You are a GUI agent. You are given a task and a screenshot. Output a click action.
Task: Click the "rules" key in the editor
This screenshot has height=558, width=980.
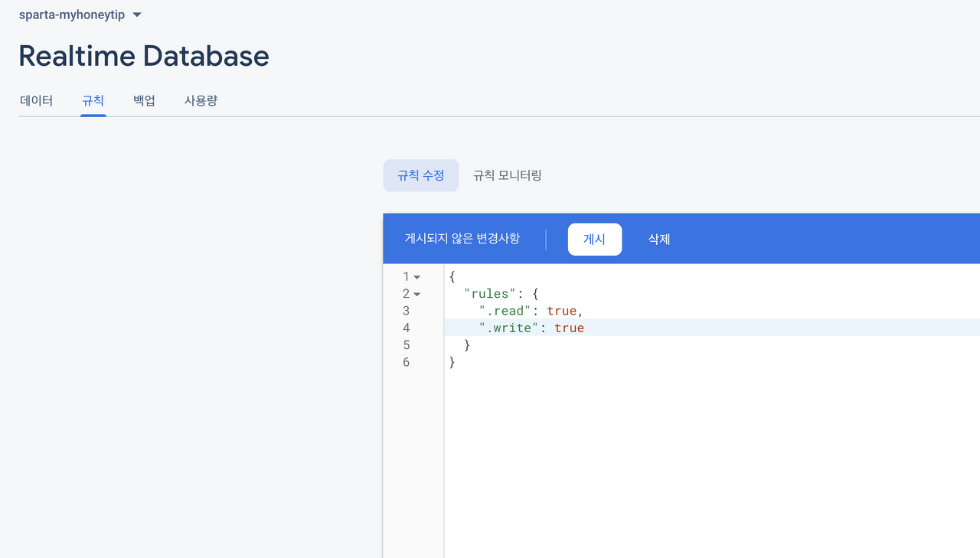pyautogui.click(x=491, y=294)
